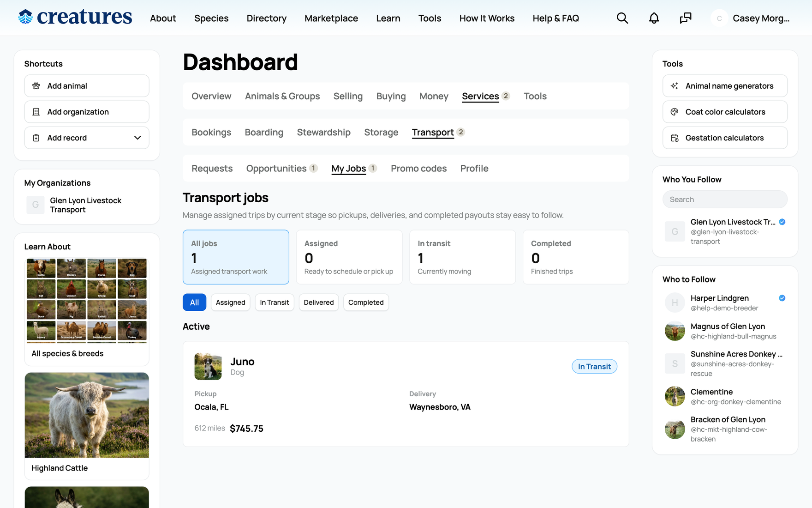Open the messages chat icon
Screen dimensions: 812x508
tap(686, 18)
